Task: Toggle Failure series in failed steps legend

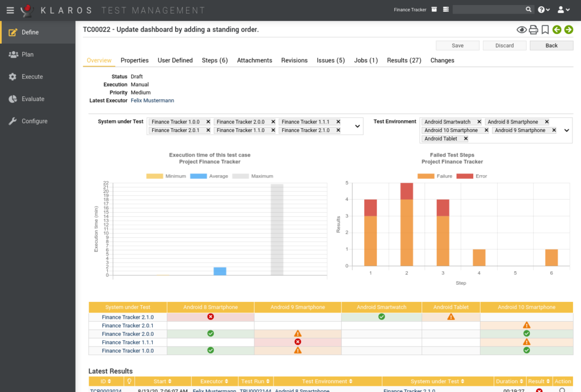Action: point(435,176)
